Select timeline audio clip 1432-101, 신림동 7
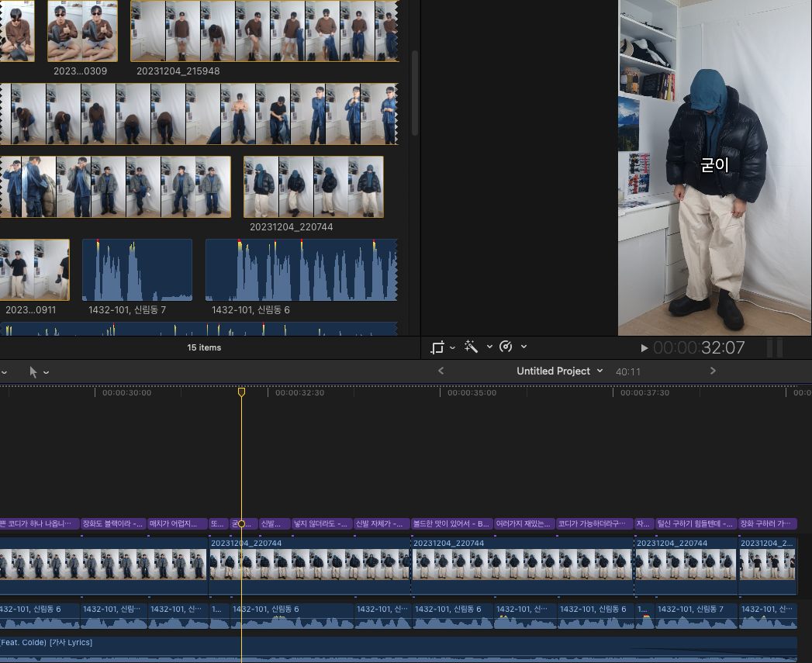812x663 pixels. 696,616
